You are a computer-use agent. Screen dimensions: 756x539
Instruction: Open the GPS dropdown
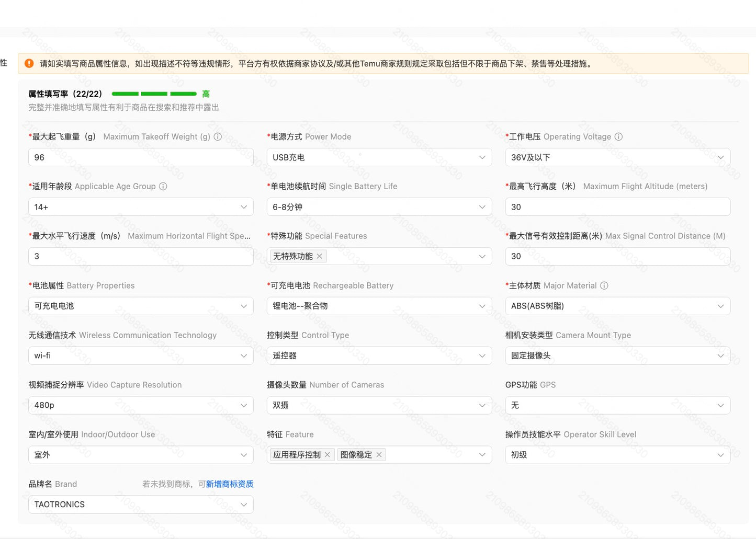[617, 405]
